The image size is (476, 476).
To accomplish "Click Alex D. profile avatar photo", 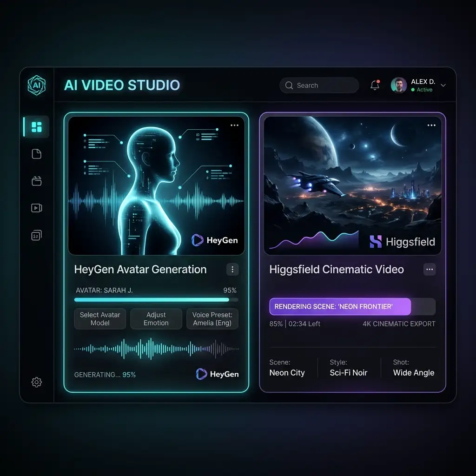I will point(398,86).
